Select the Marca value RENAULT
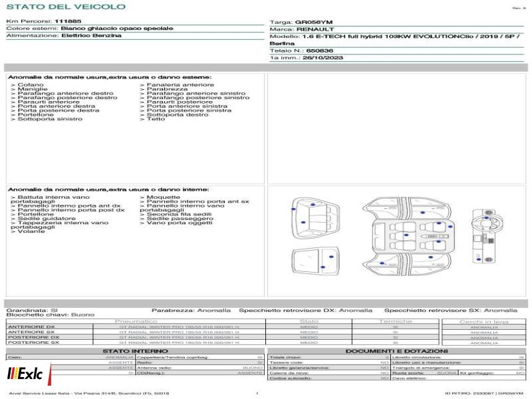532x399 pixels. tap(315, 29)
